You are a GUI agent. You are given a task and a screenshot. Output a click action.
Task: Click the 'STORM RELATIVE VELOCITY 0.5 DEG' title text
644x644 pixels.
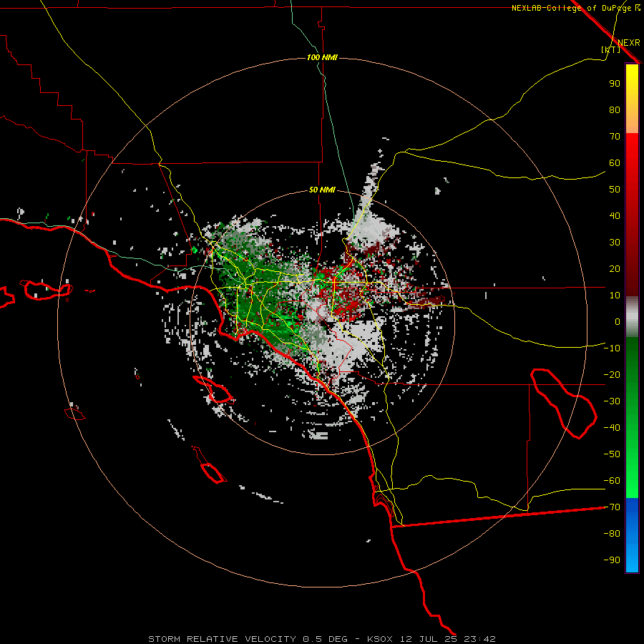point(250,639)
